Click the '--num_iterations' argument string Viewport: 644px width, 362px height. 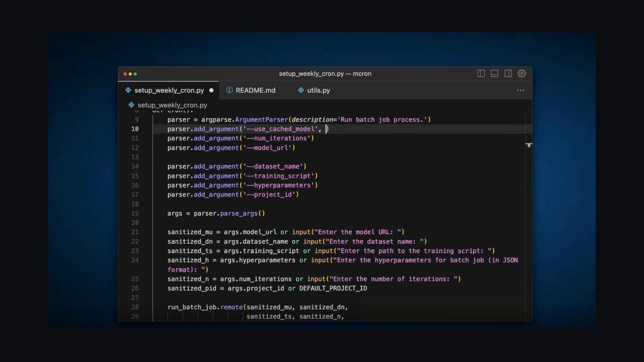pos(276,138)
